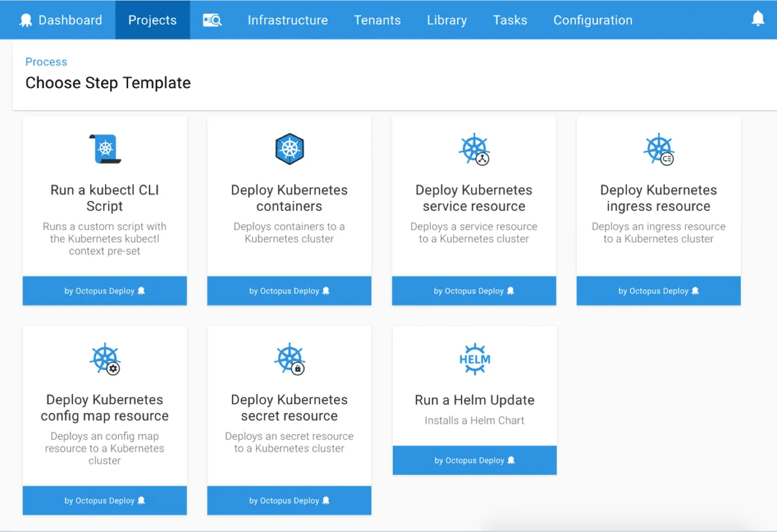Image resolution: width=777 pixels, height=532 pixels.
Task: Click octopus icon in kubectl CLI Script footer
Action: point(141,291)
